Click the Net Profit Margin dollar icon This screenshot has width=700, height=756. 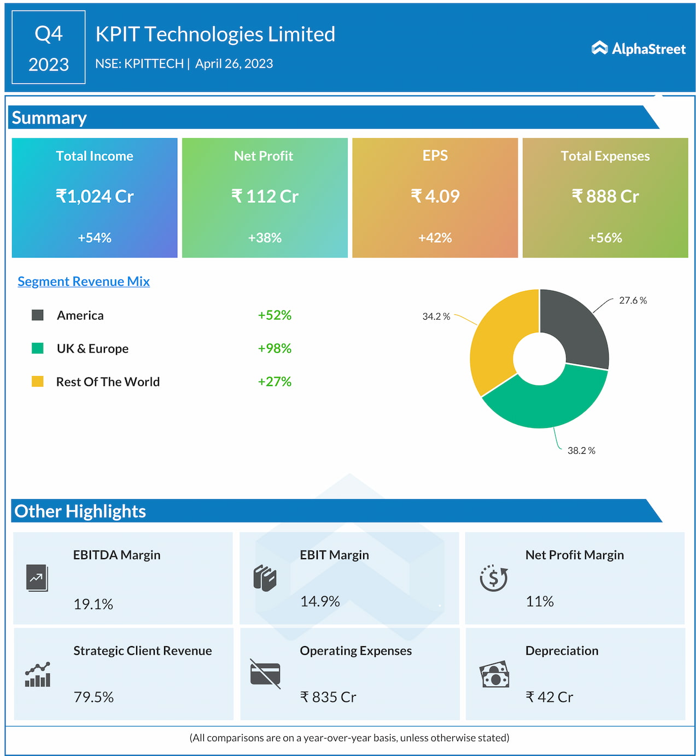click(x=493, y=578)
